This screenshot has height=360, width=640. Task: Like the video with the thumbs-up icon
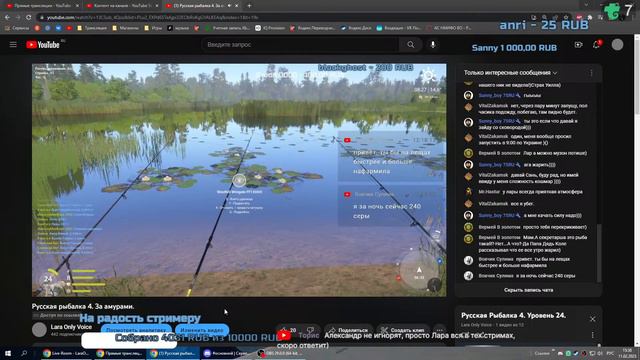pyautogui.click(x=283, y=330)
